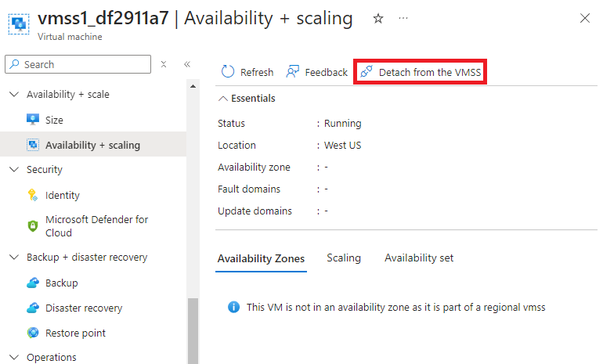Click the West US location value
The image size is (603, 364).
pyautogui.click(x=343, y=146)
